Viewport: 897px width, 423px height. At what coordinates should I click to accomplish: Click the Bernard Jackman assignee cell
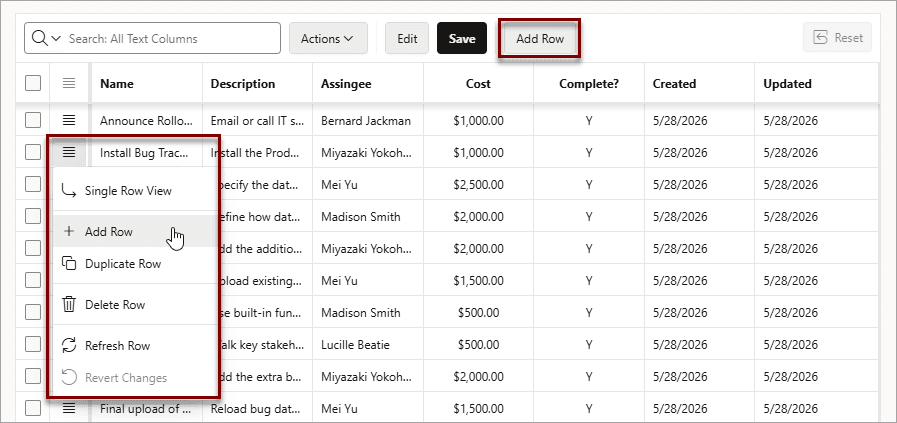[x=368, y=121]
